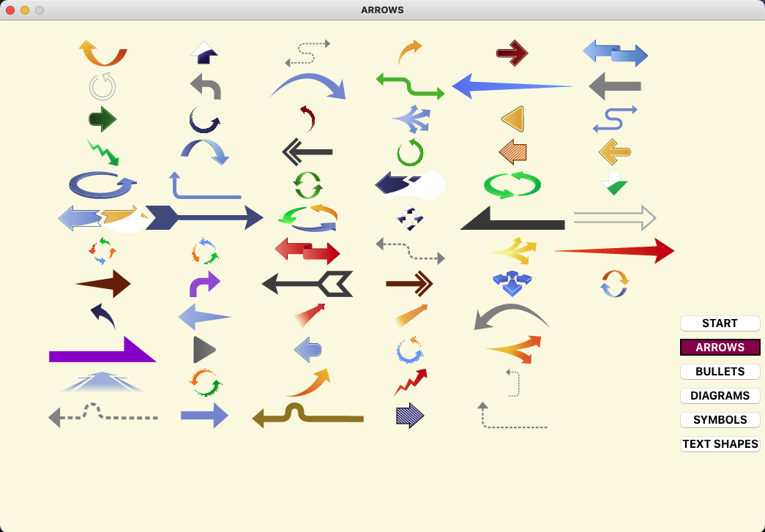Select the purple long L-shaped arrow
This screenshot has width=765, height=532.
[102, 349]
